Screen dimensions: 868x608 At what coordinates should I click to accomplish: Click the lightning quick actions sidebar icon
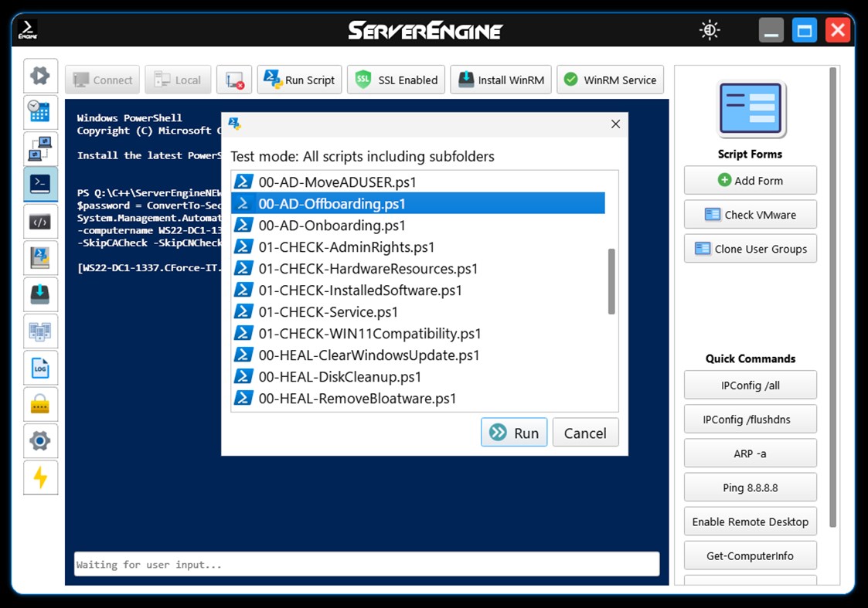click(x=40, y=477)
